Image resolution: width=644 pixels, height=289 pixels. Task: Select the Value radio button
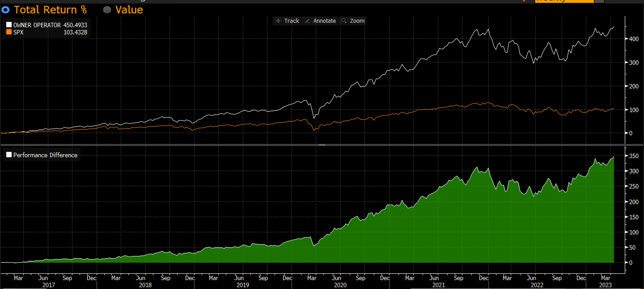tap(107, 10)
